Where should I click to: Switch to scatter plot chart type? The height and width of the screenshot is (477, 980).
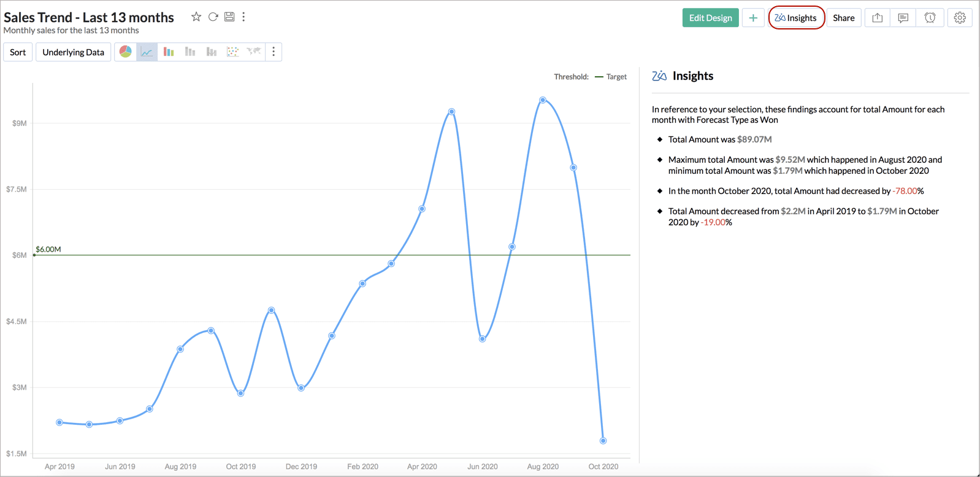click(x=232, y=52)
